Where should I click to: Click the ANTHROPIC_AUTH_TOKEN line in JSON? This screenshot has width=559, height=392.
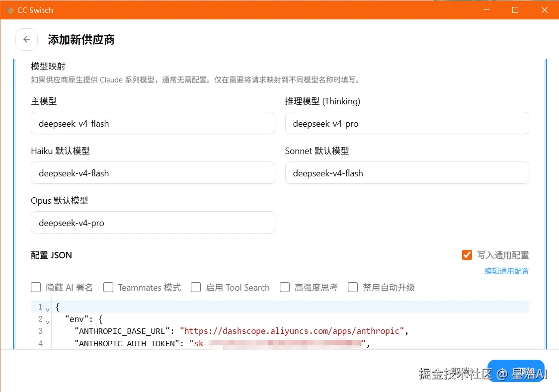pyautogui.click(x=223, y=343)
